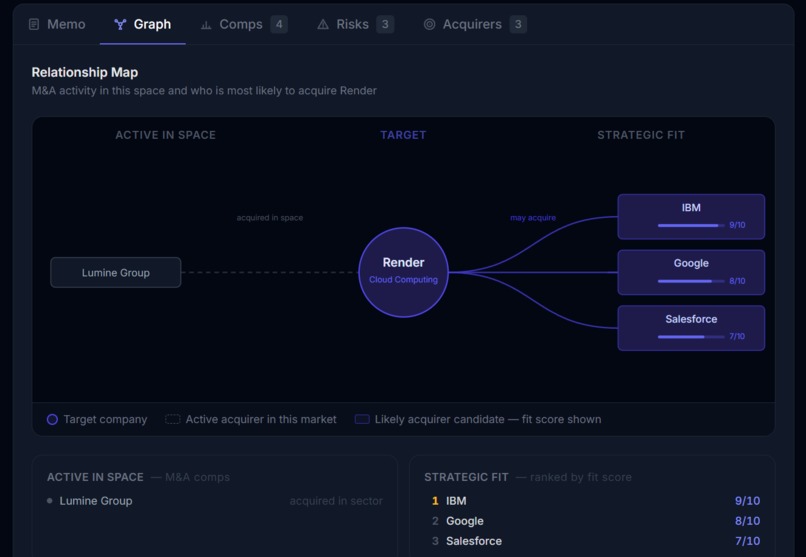This screenshot has width=806, height=557.
Task: Click the 8/10 score in the ranked list
Action: 747,521
